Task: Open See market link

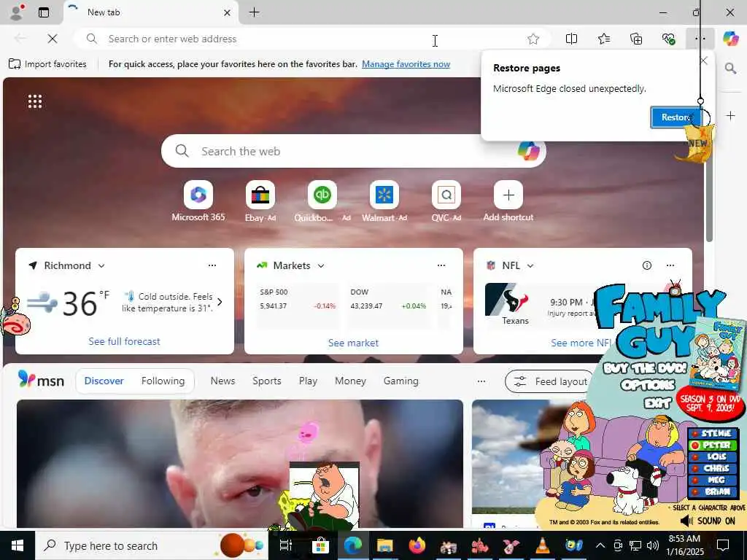Action: click(x=353, y=343)
